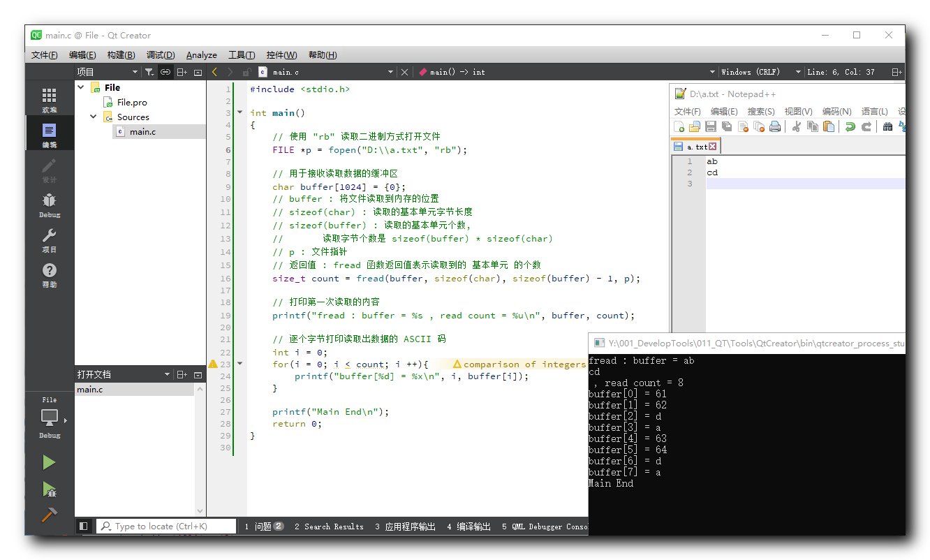Click Undo arrow in Notepad++ toolbar

[x=850, y=126]
